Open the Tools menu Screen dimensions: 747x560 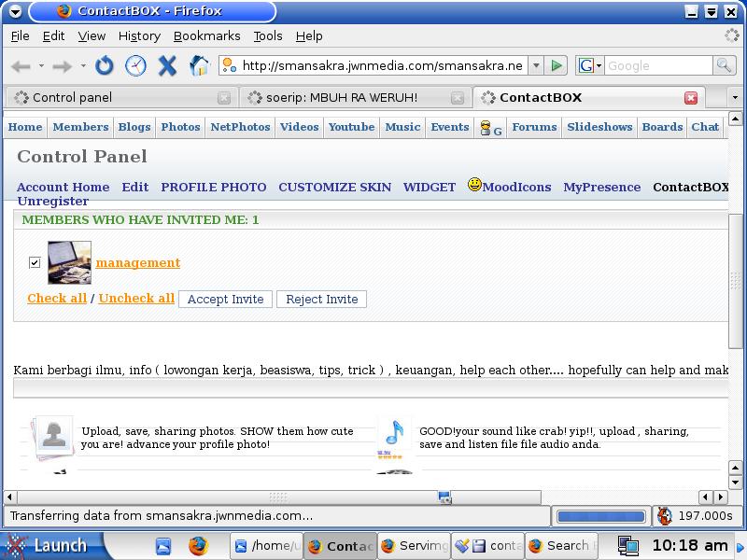tap(268, 36)
